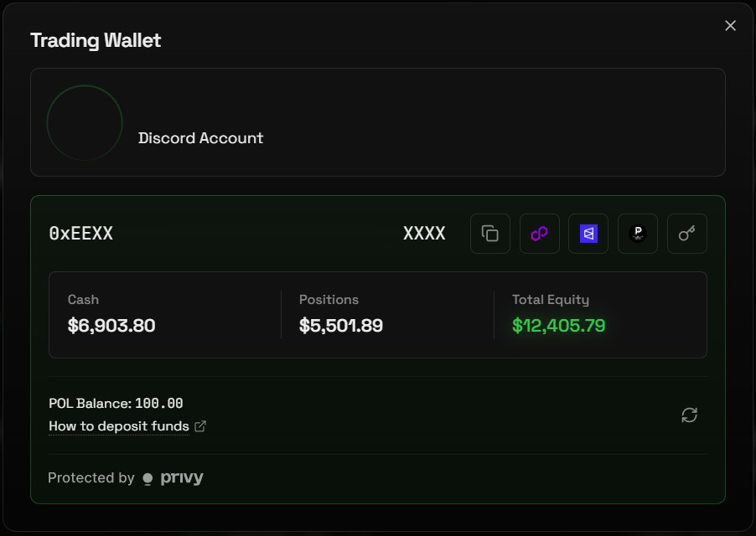The image size is (756, 536).
Task: Open the How to deposit funds link
Action: tap(119, 426)
